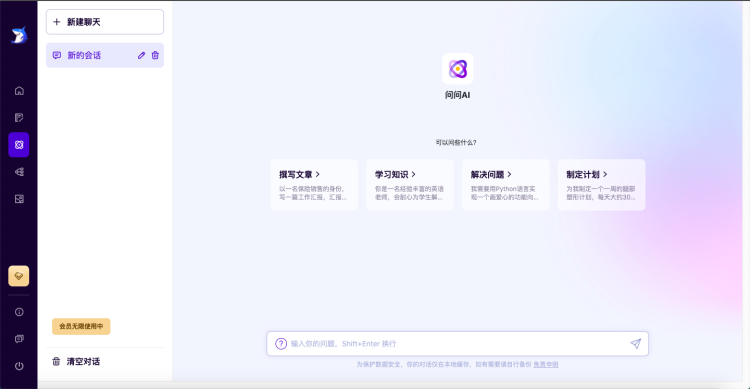Rename 新的会话 with the pencil icon
The height and width of the screenshot is (389, 750).
coord(141,56)
